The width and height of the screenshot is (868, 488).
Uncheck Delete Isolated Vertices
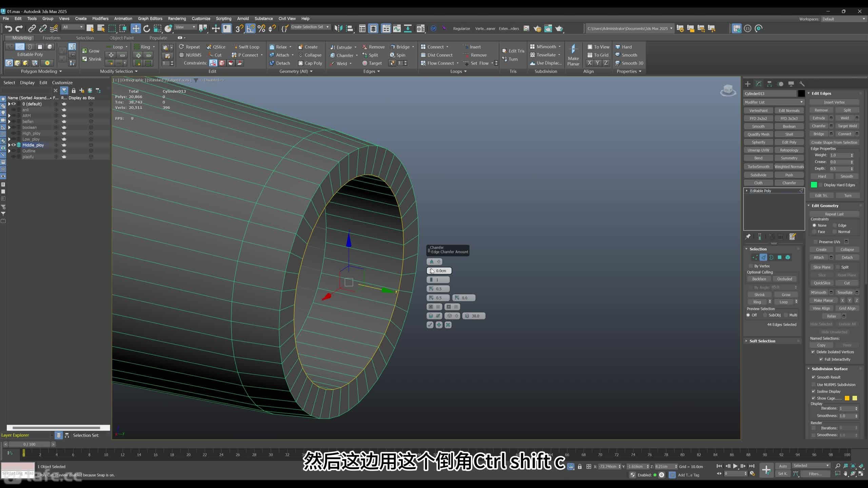pos(813,352)
